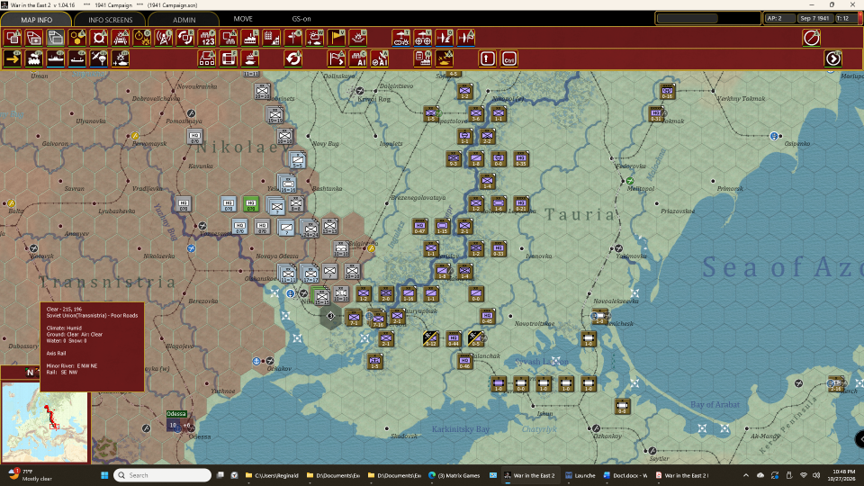Click the air mission umbrella and tank icon
This screenshot has height=486, width=864.
(401, 37)
